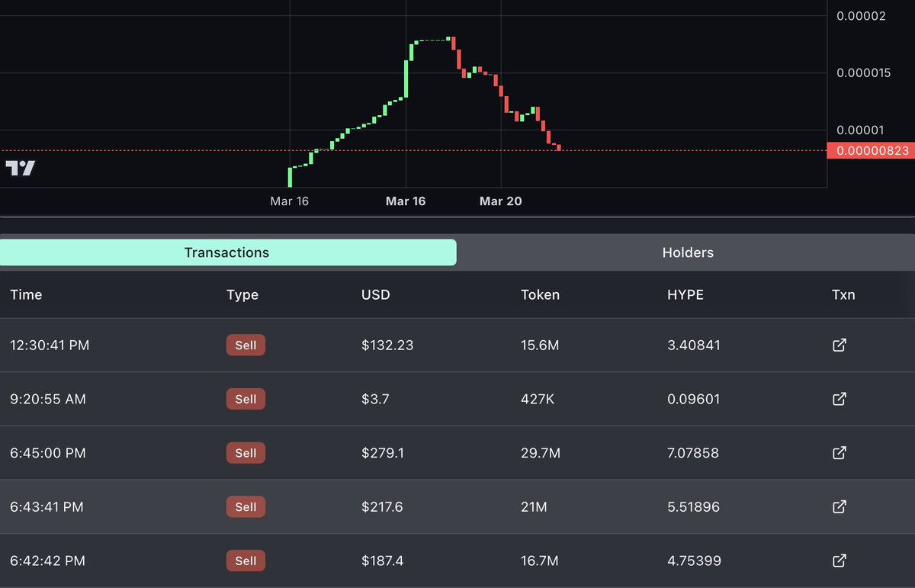Click the Mar 20 date axis label
Viewport: 915px width, 588px height.
pos(501,201)
